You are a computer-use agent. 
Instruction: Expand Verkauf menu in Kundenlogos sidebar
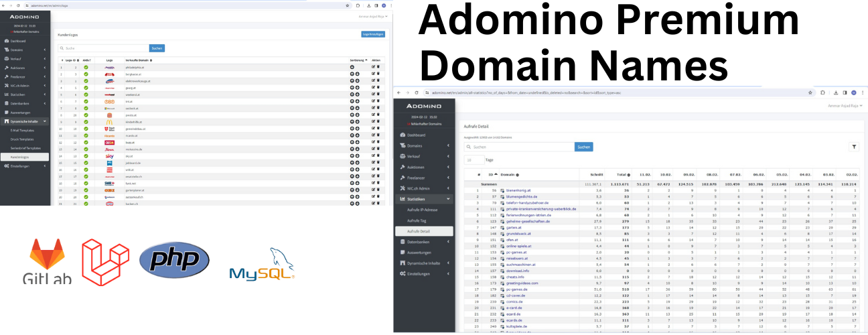tap(25, 58)
